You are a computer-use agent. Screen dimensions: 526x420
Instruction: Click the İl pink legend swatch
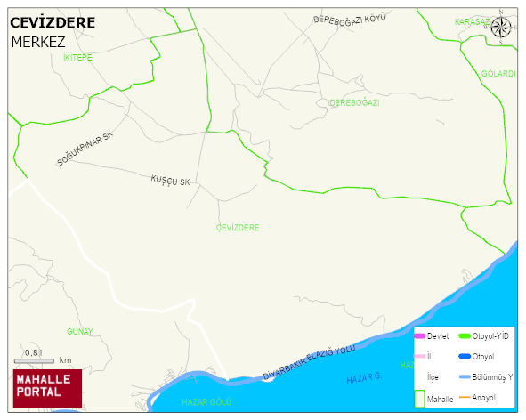coord(420,356)
